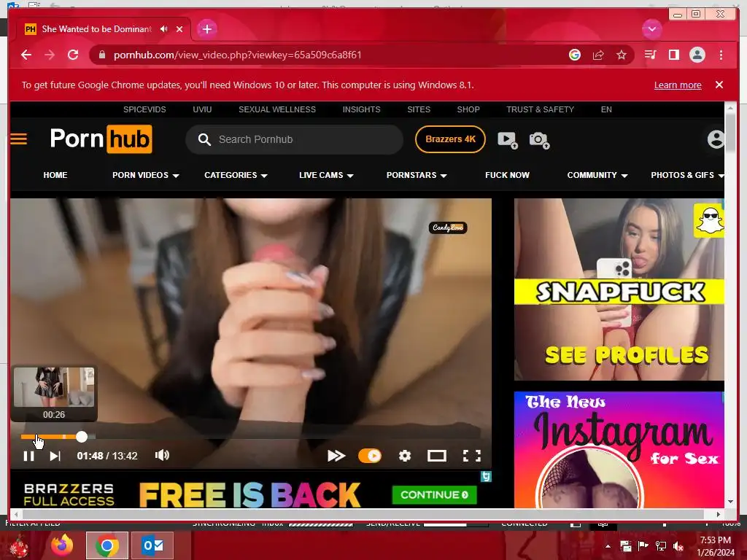Click the fast-forward double arrow icon

coord(336,456)
